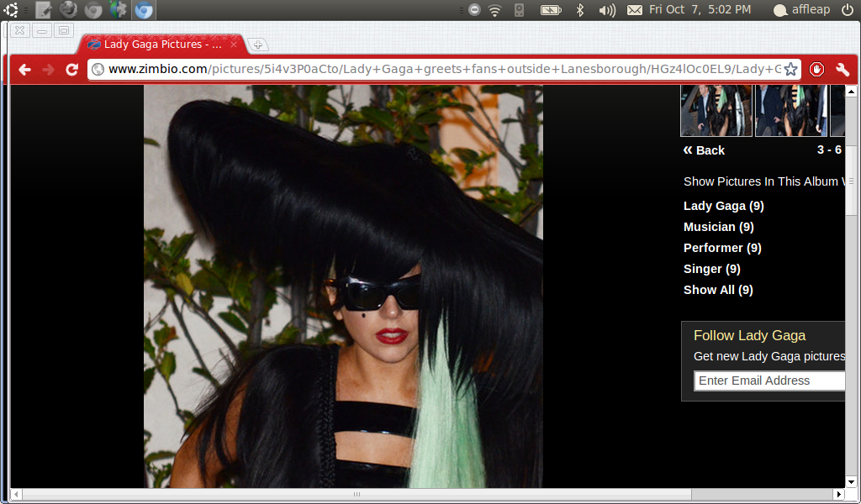
Task: Select the active blue Chromium window icon
Action: [x=144, y=9]
